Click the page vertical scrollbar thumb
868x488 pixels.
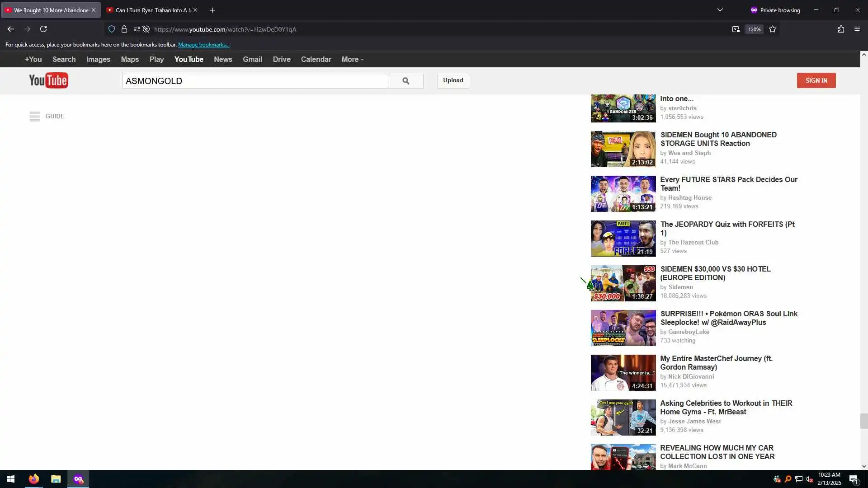tap(863, 421)
